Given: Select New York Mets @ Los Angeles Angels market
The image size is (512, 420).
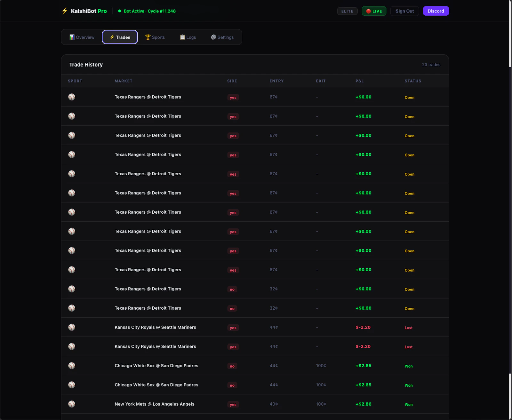Looking at the screenshot, I should click(155, 404).
